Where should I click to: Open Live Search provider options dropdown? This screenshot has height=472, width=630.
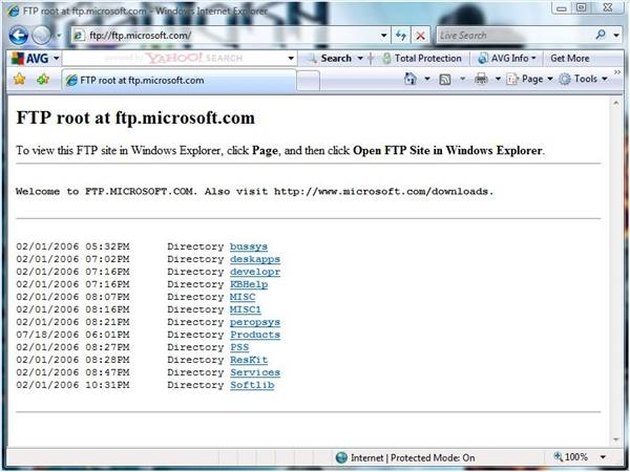pyautogui.click(x=616, y=35)
